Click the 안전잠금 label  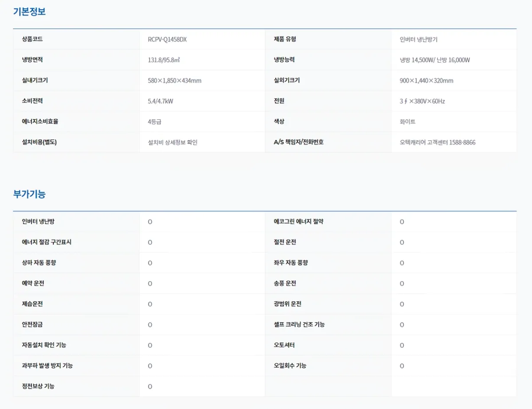click(x=32, y=324)
